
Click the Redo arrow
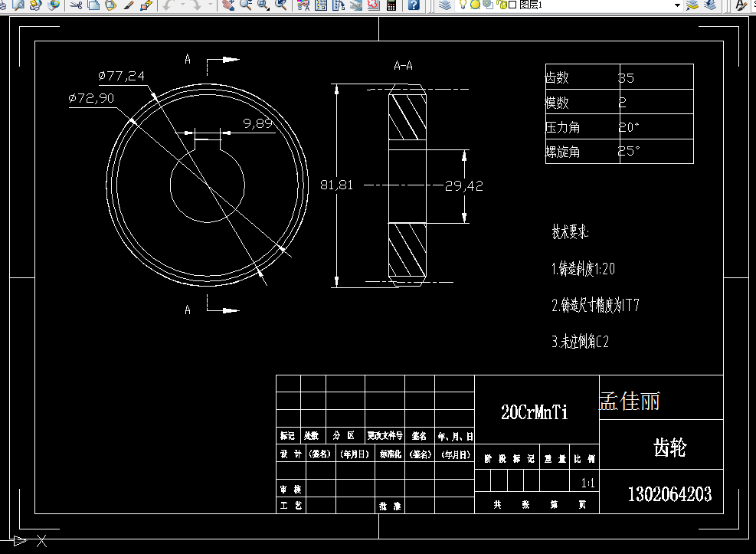196,5
